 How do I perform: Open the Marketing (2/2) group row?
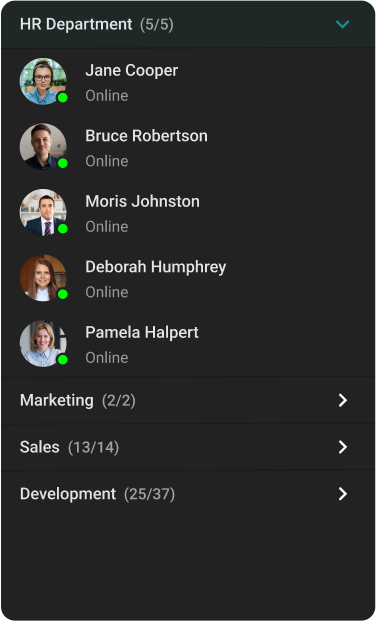point(188,400)
